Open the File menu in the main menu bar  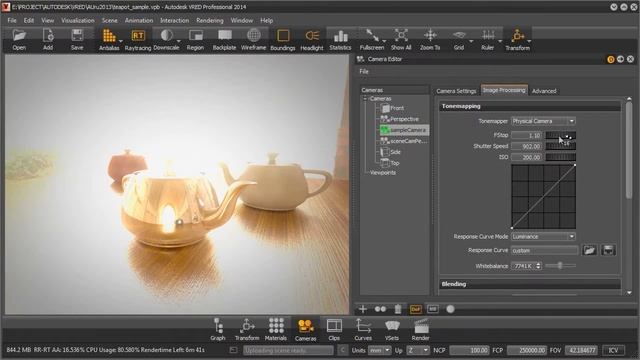pyautogui.click(x=12, y=20)
